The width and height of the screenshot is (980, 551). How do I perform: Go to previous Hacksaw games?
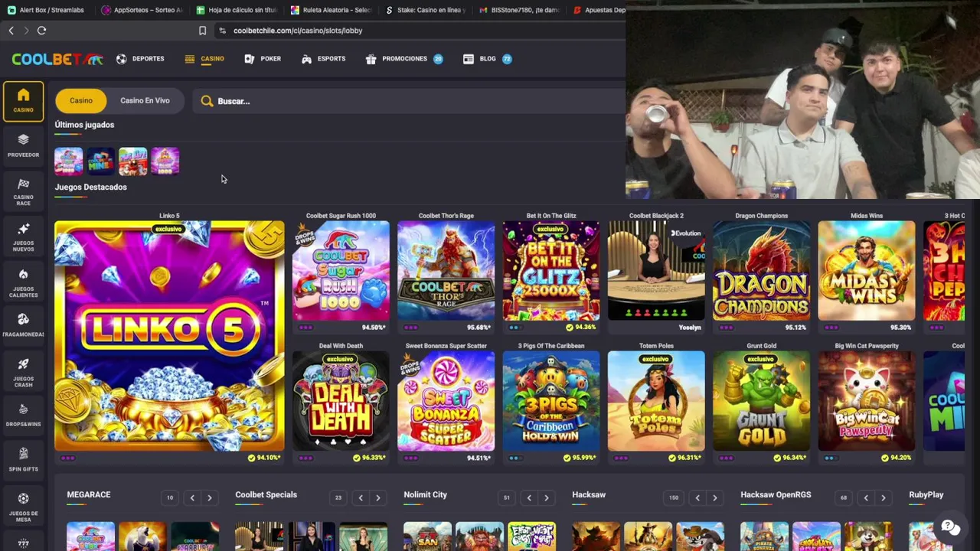(x=697, y=498)
